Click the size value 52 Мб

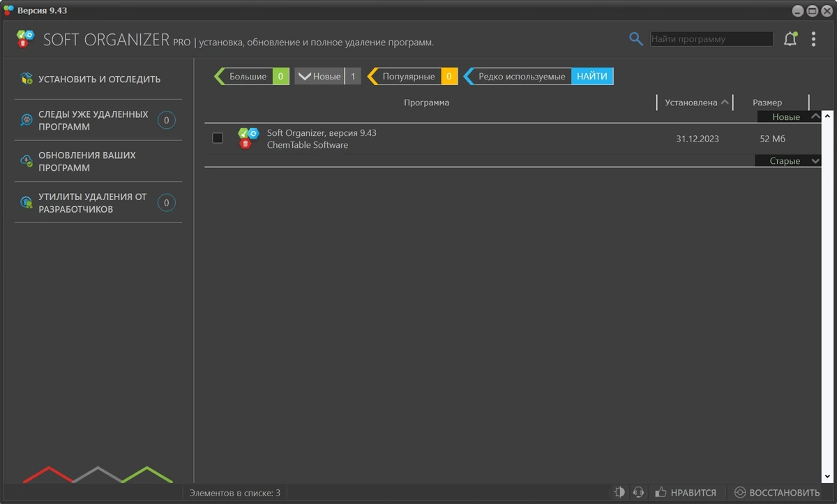(773, 139)
